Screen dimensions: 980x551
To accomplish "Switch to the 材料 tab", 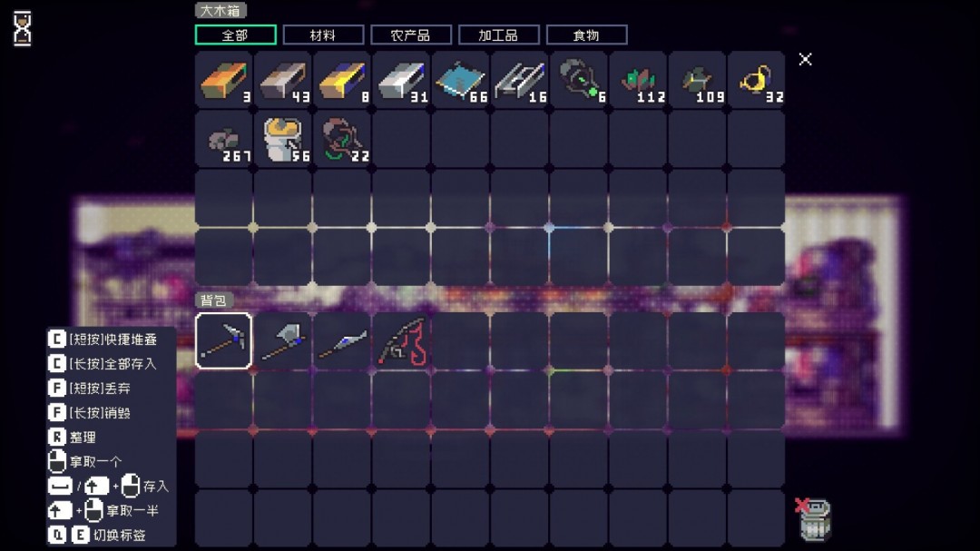I will (x=323, y=35).
